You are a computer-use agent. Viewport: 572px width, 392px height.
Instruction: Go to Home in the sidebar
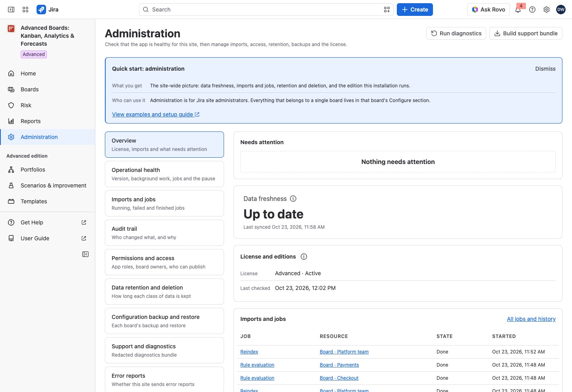[x=48, y=73]
